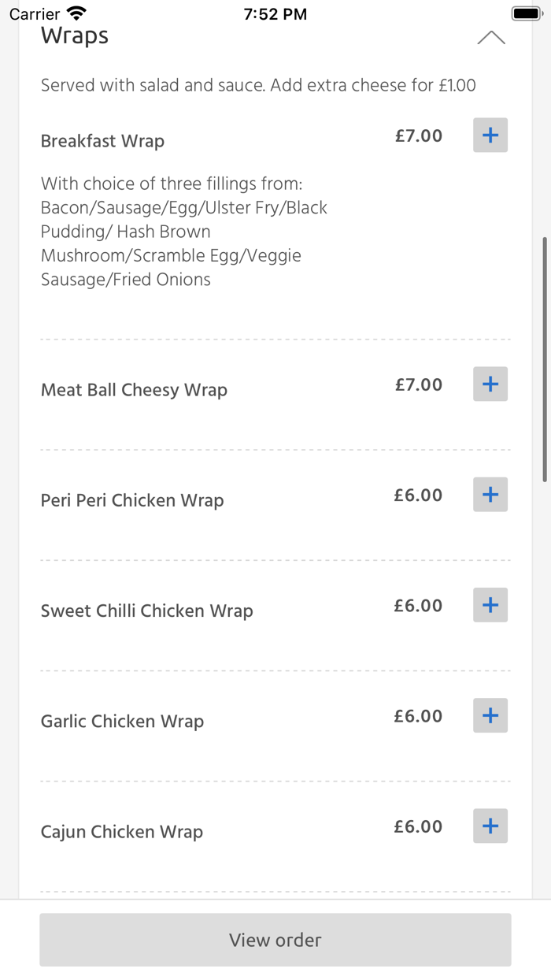The width and height of the screenshot is (551, 980).
Task: Tap the Wi-Fi icon in the status bar
Action: [x=76, y=13]
